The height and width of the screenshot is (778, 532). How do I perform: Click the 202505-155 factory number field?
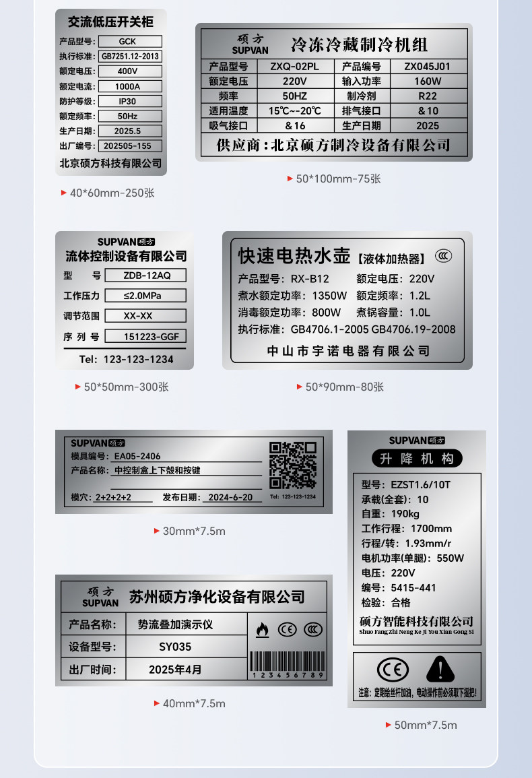click(x=130, y=145)
